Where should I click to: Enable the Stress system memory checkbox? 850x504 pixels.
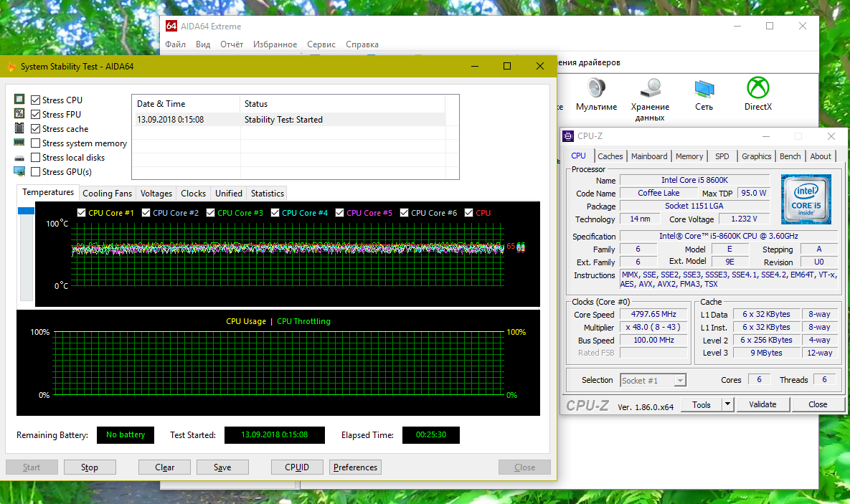(x=36, y=143)
